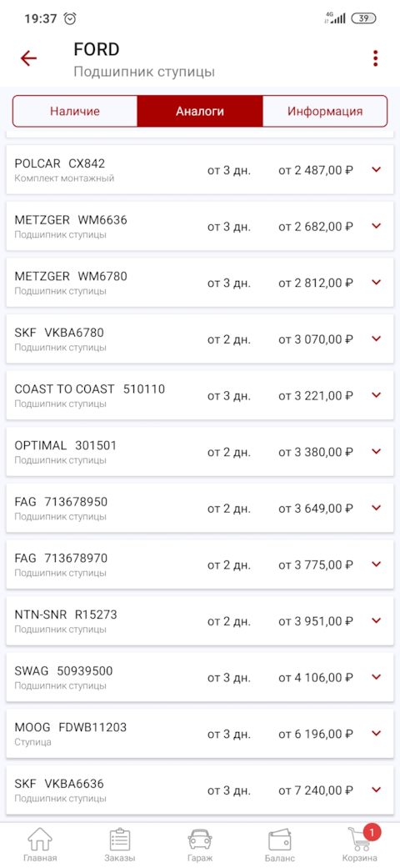Select the NTN-SNR R15273 item
This screenshot has width=400, height=868.
point(200,620)
